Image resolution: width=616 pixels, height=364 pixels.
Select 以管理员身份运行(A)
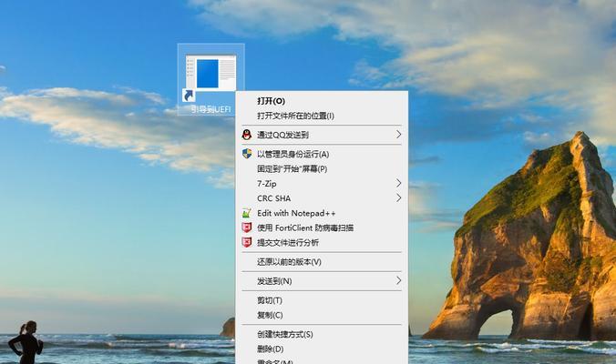point(293,154)
